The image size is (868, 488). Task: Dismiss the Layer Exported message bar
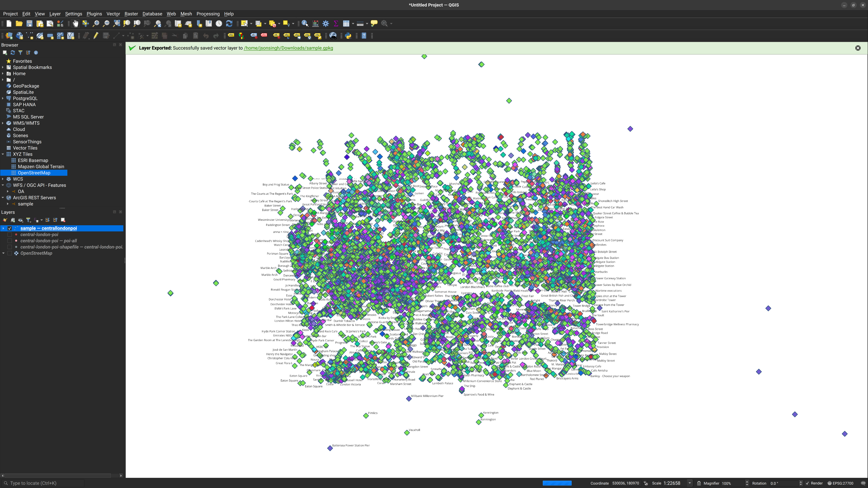(x=858, y=48)
